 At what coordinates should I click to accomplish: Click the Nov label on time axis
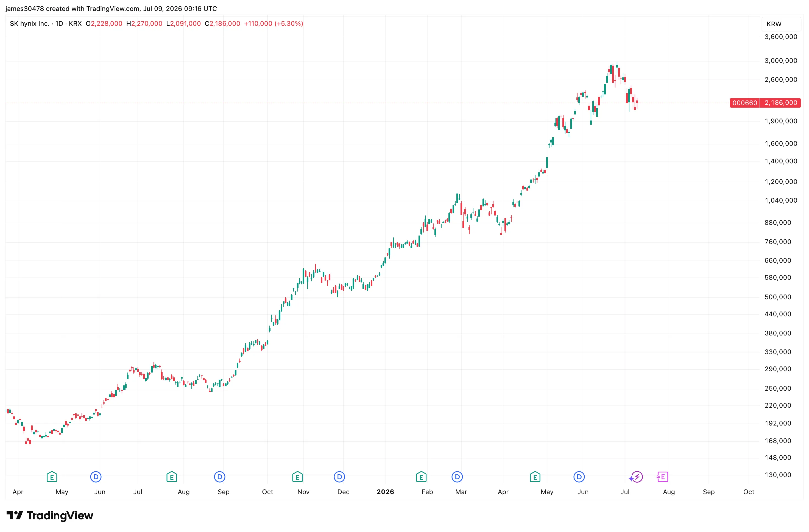pyautogui.click(x=303, y=492)
